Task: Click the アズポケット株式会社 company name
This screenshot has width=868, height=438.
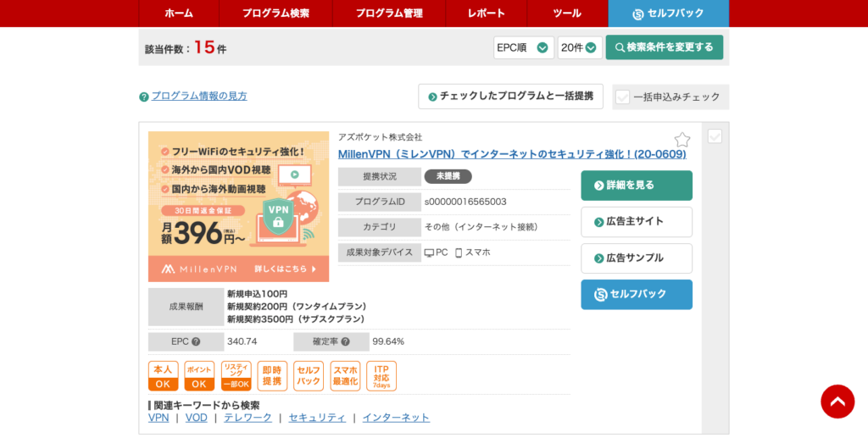Action: (381, 137)
